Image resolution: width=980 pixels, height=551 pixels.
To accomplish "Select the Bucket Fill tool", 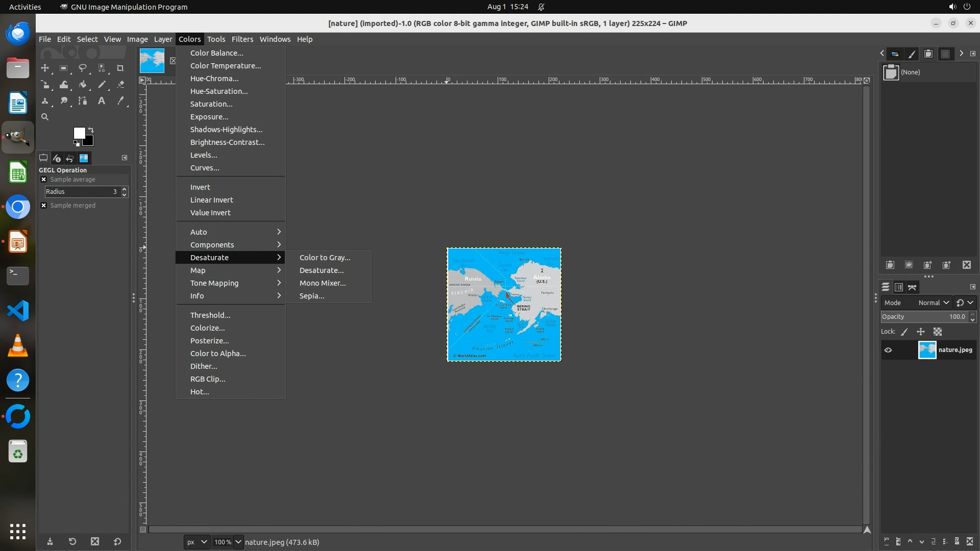I will [83, 84].
